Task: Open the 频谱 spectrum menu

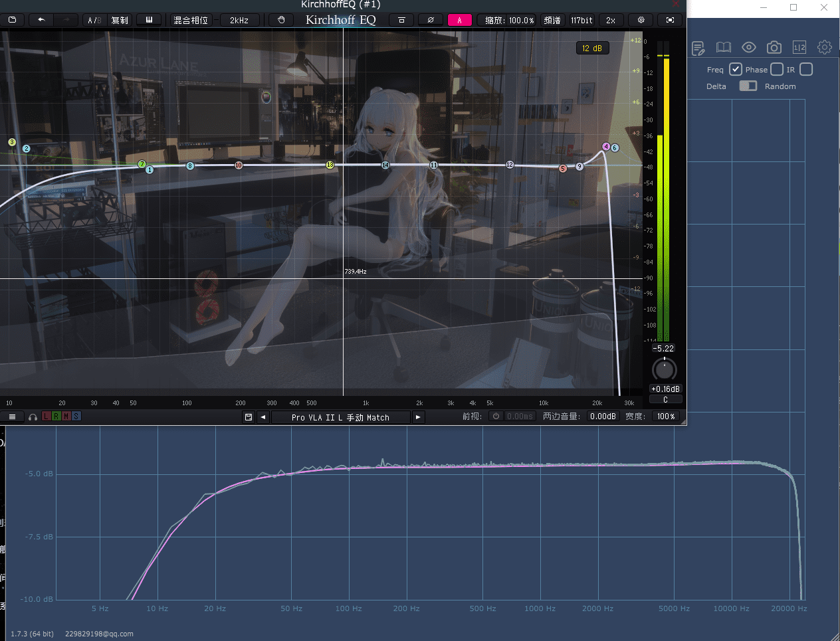Action: pos(552,20)
